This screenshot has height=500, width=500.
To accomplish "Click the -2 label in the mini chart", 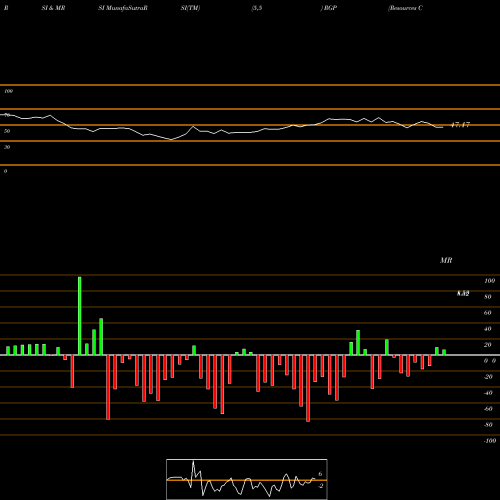I will [x=320, y=486].
